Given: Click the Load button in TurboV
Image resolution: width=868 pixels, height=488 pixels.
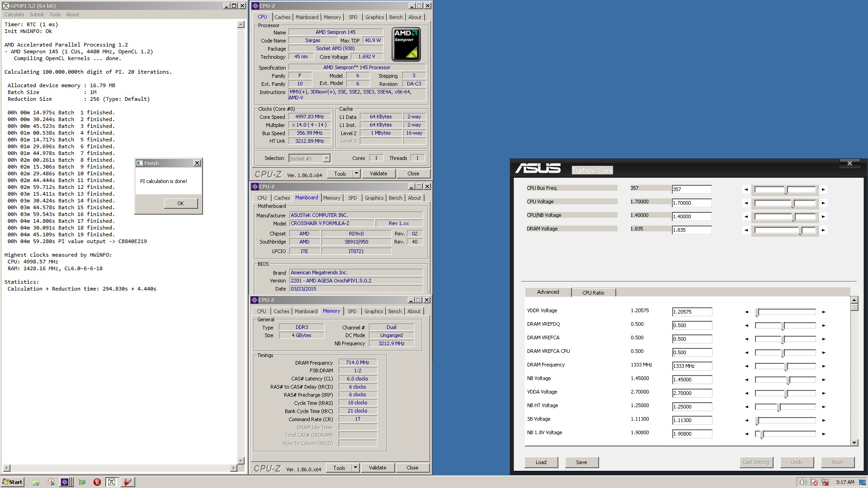Looking at the screenshot, I should tap(541, 462).
